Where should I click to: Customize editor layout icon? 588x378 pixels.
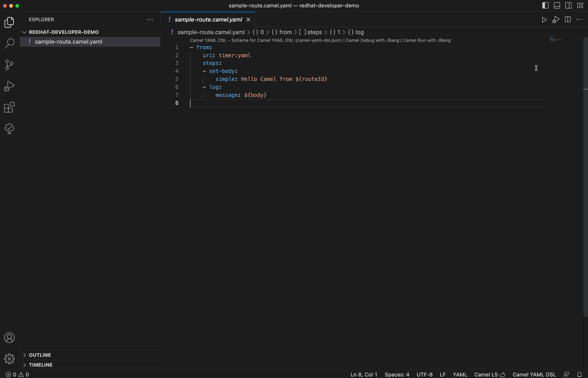tap(580, 6)
